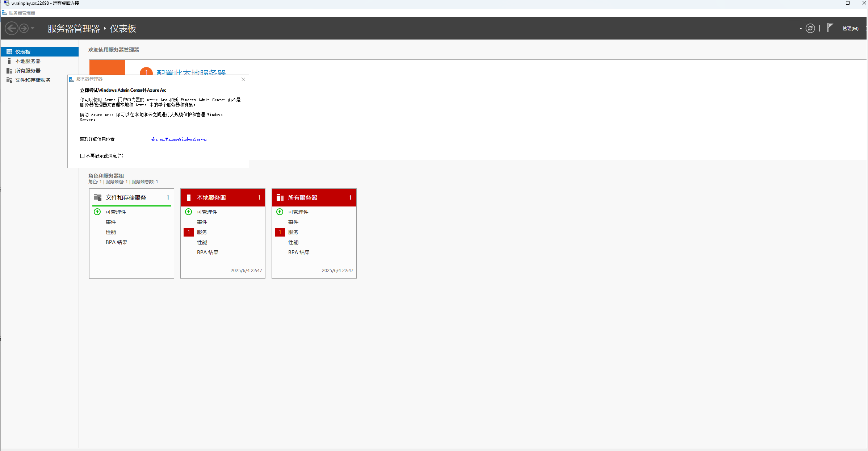The height and width of the screenshot is (451, 868).
Task: Click the forward navigation arrow
Action: pyautogui.click(x=24, y=28)
